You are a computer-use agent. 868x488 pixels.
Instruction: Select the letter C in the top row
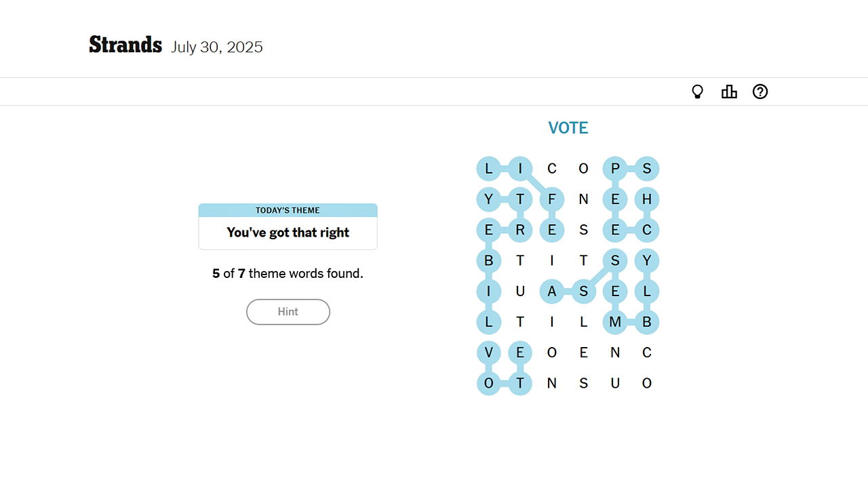click(x=552, y=169)
